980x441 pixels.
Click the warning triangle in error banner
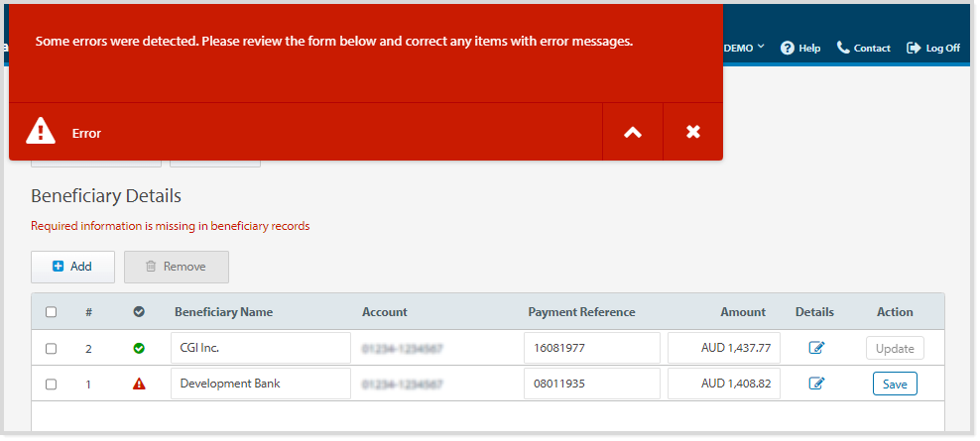click(41, 132)
